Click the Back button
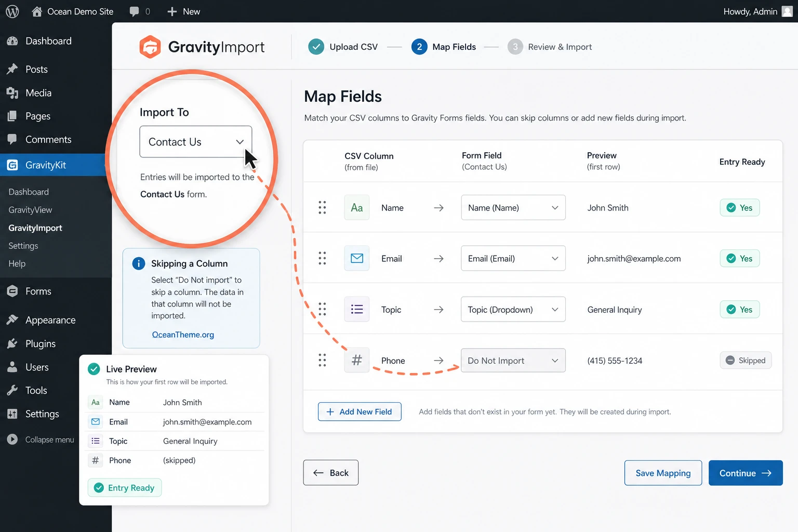Viewport: 798px width, 532px height. tap(331, 473)
